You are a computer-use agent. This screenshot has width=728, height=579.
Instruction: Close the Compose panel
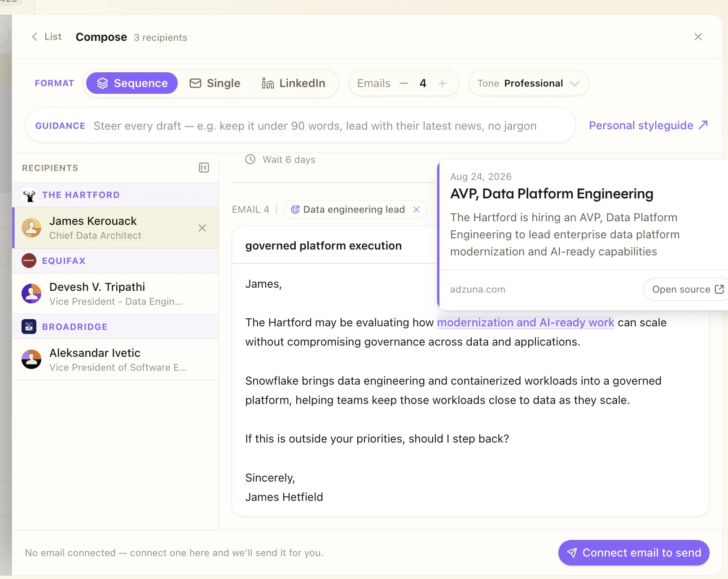tap(698, 37)
